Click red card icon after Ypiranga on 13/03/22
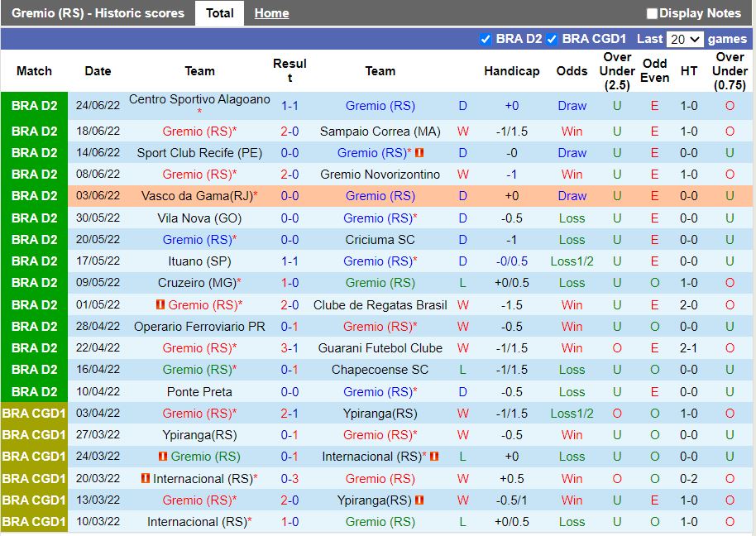Screen dimensions: 756x536 click(x=419, y=500)
